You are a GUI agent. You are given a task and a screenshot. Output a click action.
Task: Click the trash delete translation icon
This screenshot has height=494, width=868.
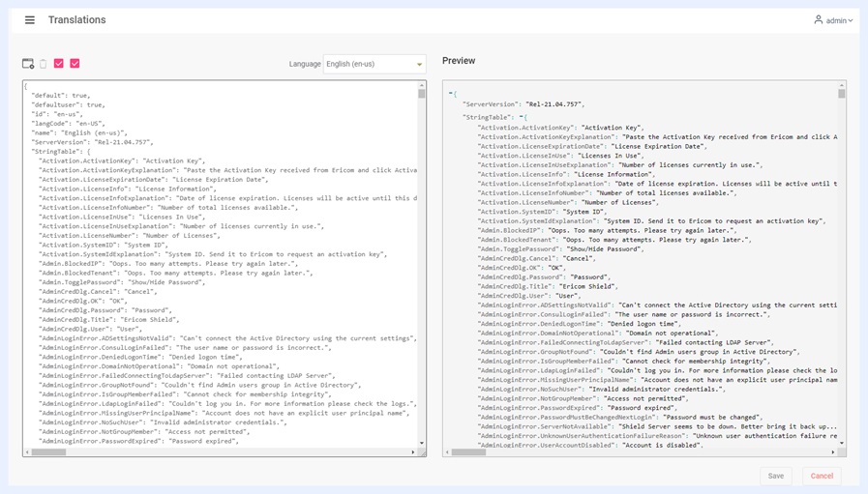pyautogui.click(x=44, y=64)
